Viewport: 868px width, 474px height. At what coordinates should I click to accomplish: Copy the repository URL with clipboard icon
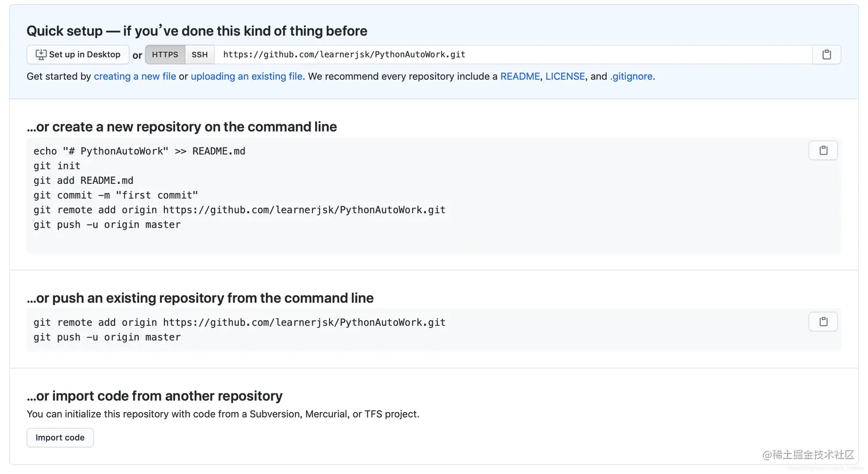(827, 55)
